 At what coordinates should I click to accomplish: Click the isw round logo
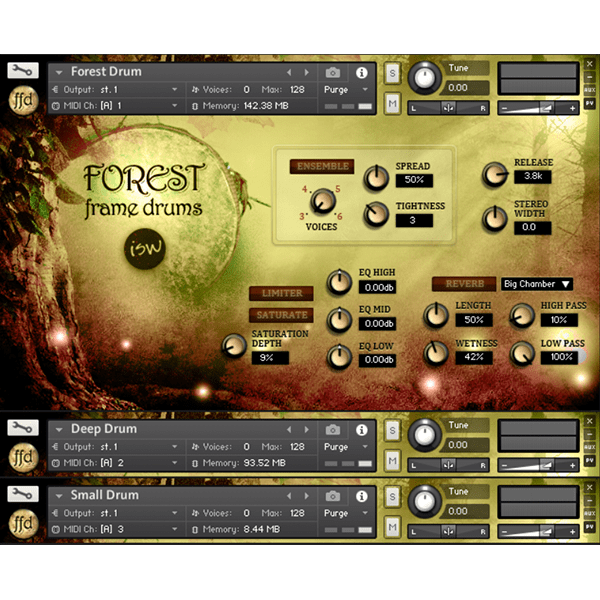click(x=145, y=249)
